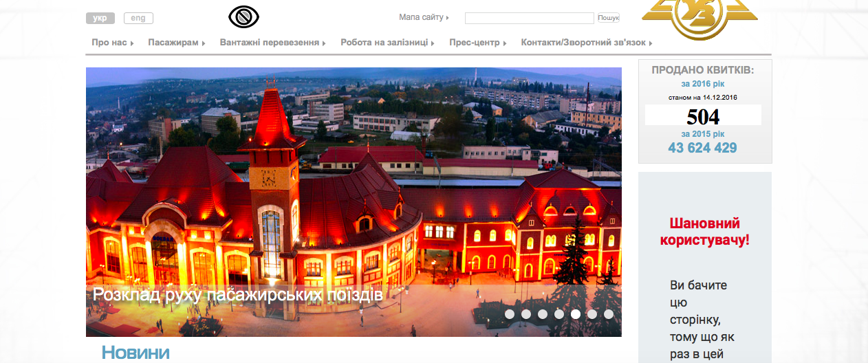Select the last slide indicator dot
The width and height of the screenshot is (868, 363).
(609, 314)
